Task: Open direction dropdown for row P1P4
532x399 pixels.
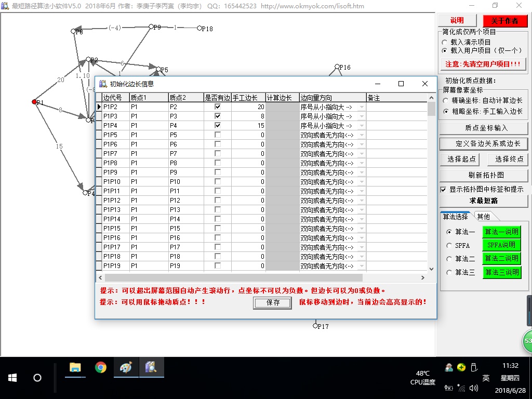Action: (362, 126)
